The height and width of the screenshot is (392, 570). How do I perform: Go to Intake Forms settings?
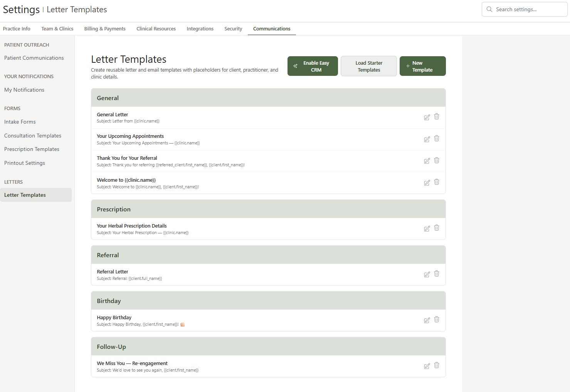click(20, 122)
